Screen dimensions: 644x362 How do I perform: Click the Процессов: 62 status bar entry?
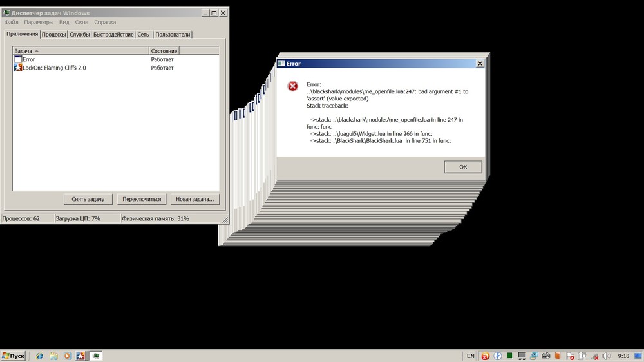pyautogui.click(x=27, y=218)
